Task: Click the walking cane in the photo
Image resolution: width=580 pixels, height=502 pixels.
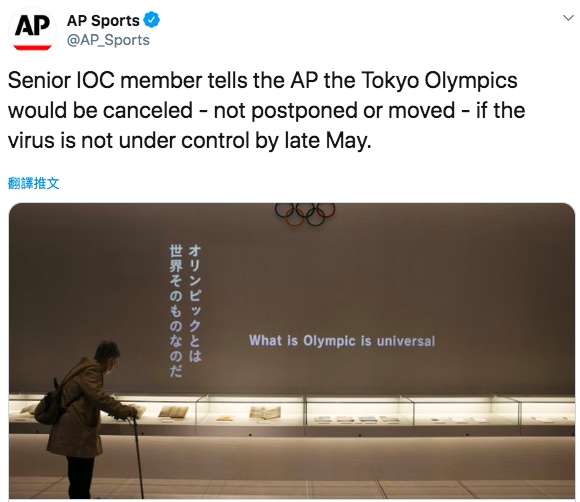Action: point(137,457)
